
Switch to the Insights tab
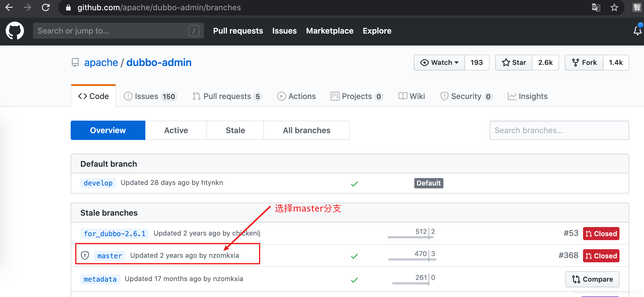click(x=527, y=96)
